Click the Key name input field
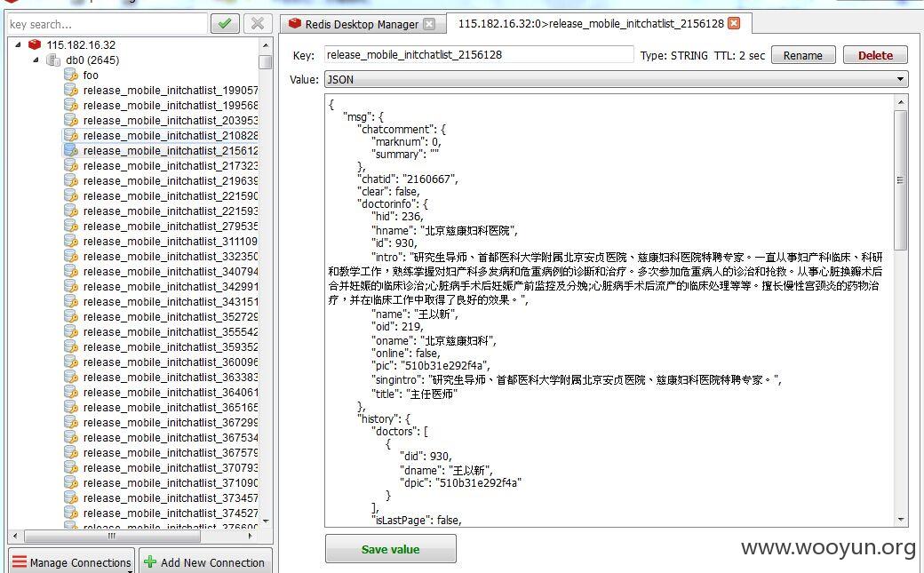This screenshot has height=573, width=924. point(479,55)
